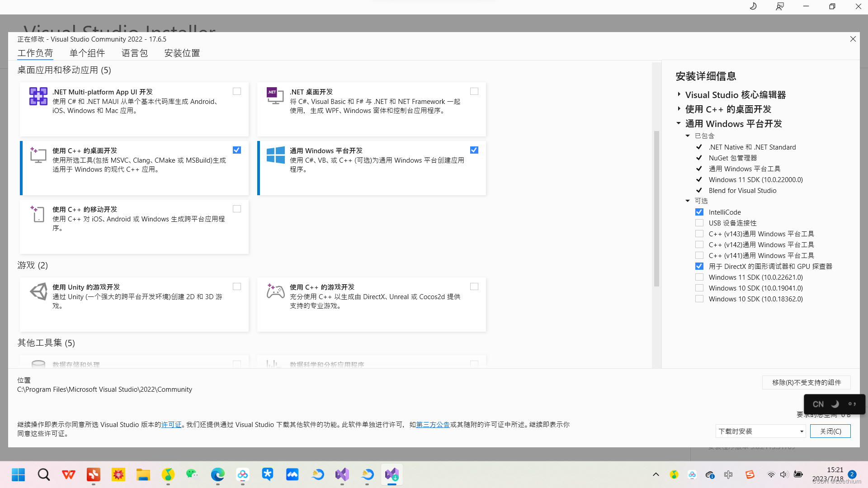Toggle dark mode moon icon in title bar
Screen dimensions: 868x488
tap(753, 6)
